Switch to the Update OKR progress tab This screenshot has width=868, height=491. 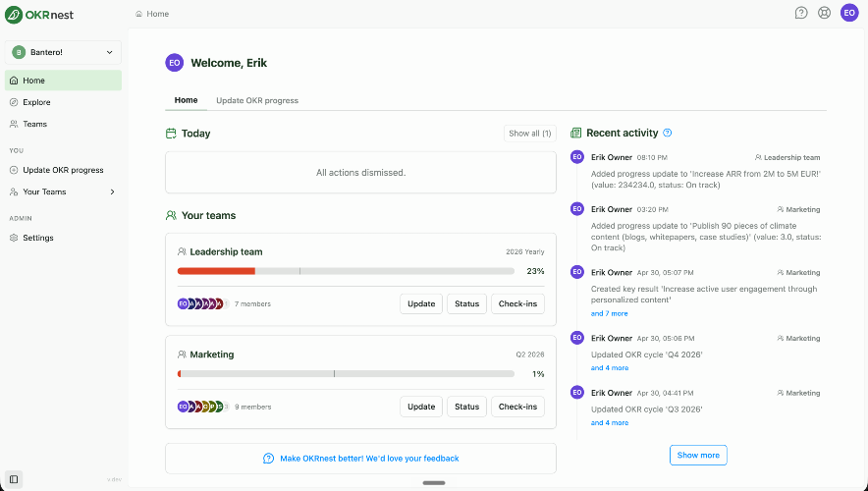257,101
